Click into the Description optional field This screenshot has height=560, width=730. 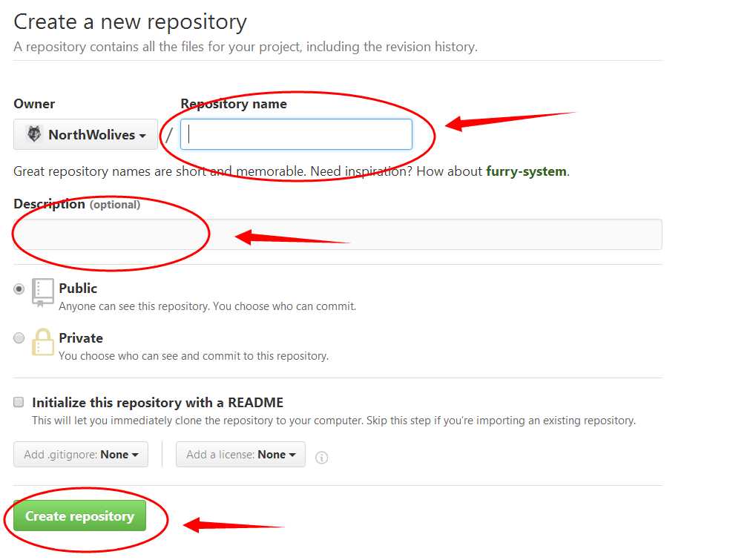click(x=338, y=234)
